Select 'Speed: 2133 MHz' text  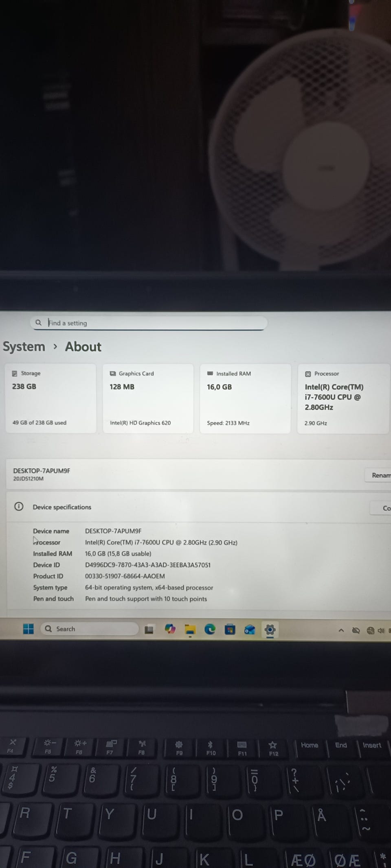coord(228,423)
